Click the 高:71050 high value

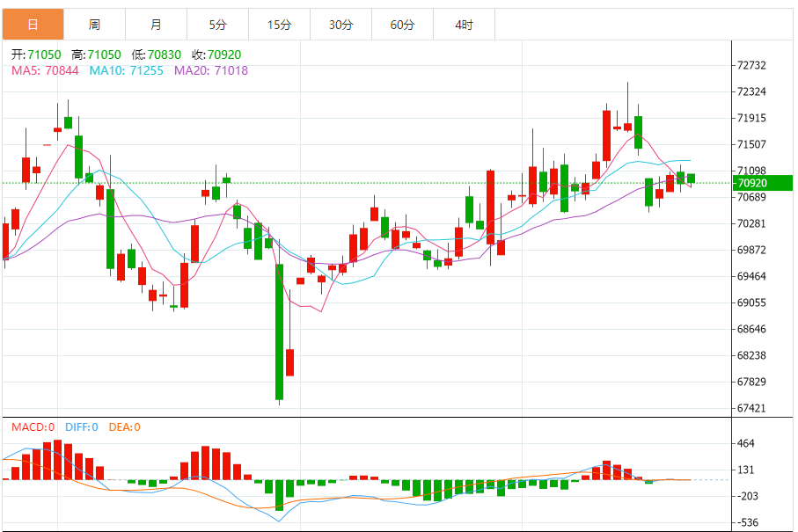(x=96, y=55)
